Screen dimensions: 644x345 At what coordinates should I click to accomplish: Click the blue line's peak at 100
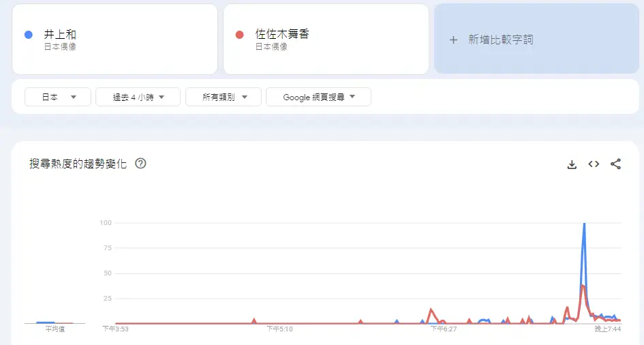[x=584, y=224]
